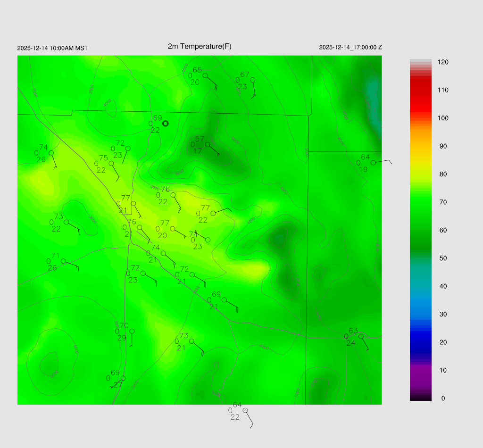This screenshot has width=483, height=448.
Task: Click the blue band near 30 on colorbar
Action: (421, 314)
